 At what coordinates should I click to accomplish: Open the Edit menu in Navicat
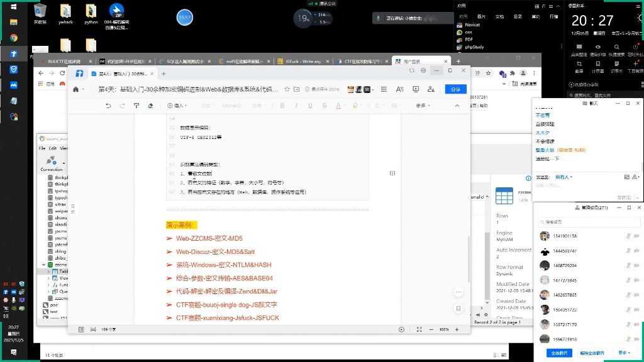(x=53, y=148)
